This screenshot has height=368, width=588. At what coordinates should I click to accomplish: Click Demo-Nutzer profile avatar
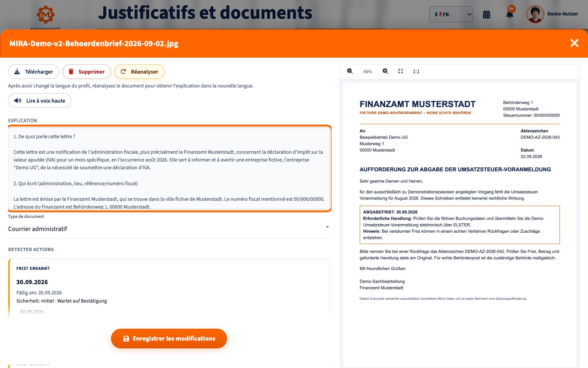535,14
